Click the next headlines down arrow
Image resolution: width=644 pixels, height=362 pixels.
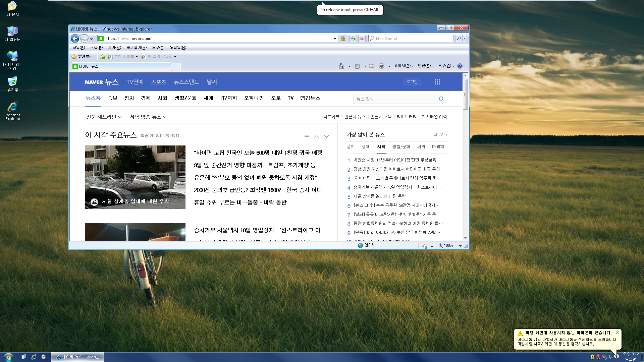pos(326,136)
